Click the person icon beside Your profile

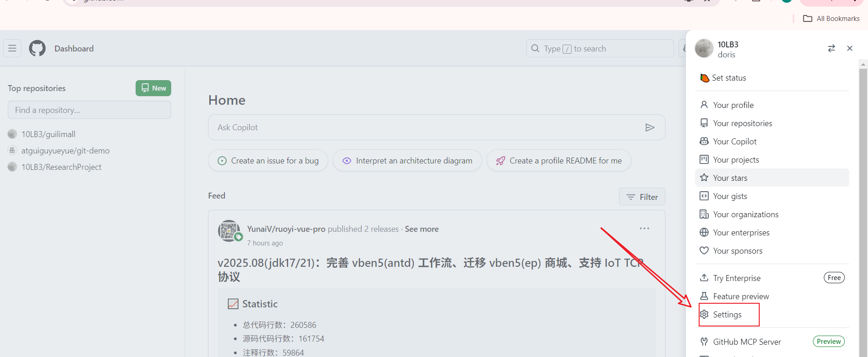[x=704, y=105]
